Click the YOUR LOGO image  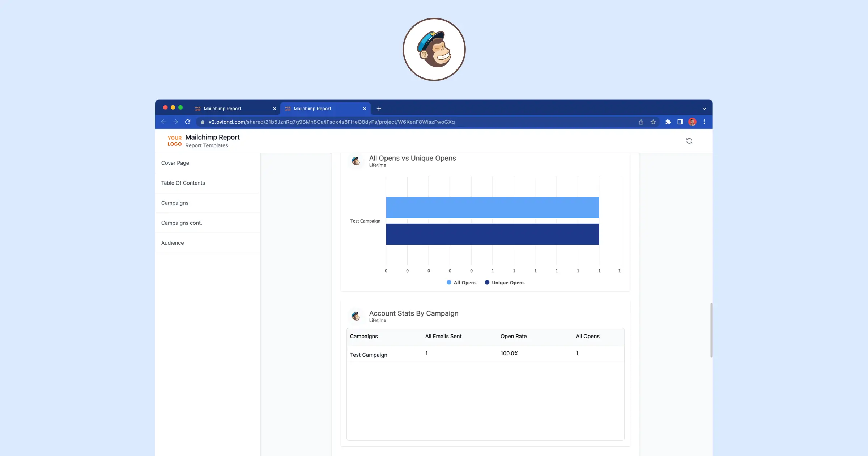pyautogui.click(x=174, y=141)
